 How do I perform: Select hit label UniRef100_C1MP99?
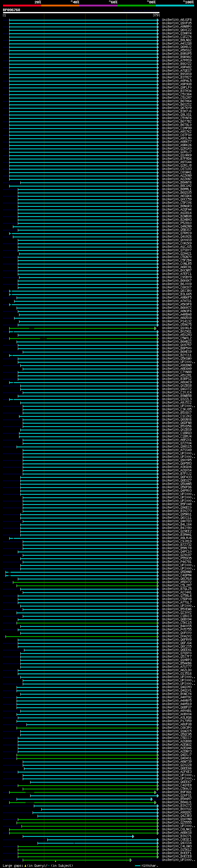177,128
